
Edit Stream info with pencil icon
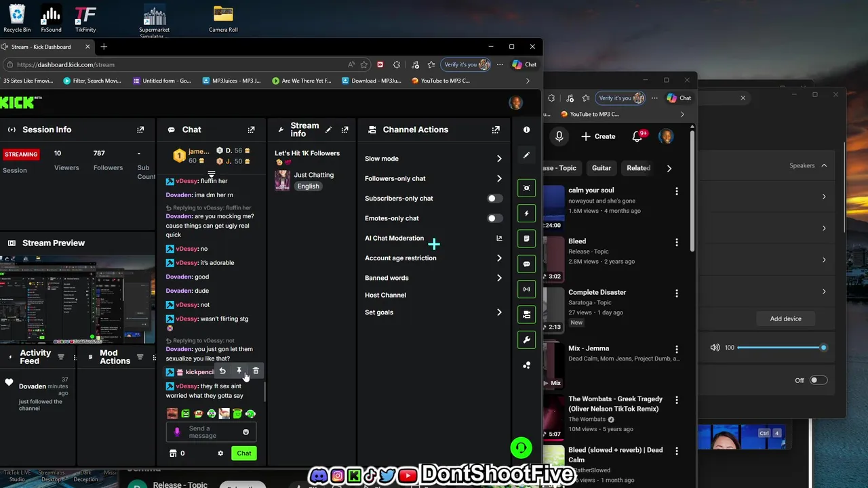point(329,129)
